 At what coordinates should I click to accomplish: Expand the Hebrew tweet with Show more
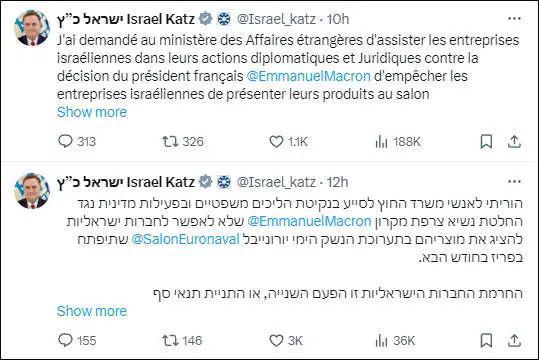tap(92, 311)
